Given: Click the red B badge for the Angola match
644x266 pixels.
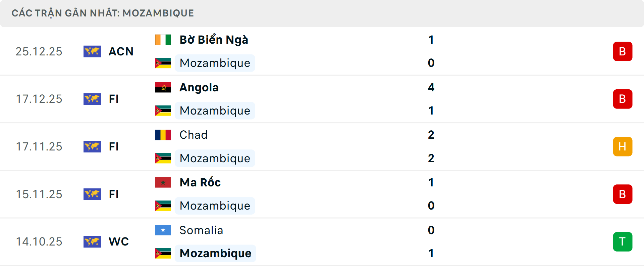Looking at the screenshot, I should [x=623, y=99].
